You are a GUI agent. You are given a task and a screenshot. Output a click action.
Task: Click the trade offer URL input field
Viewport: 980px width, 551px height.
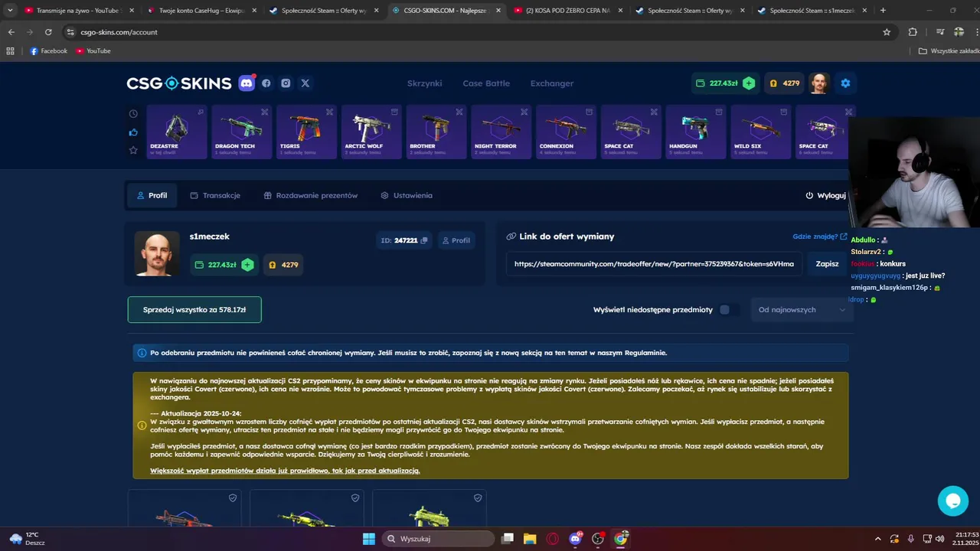(x=654, y=264)
